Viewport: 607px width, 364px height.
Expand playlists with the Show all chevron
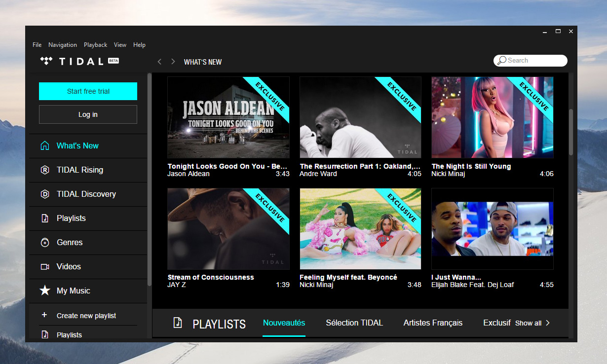tap(548, 323)
